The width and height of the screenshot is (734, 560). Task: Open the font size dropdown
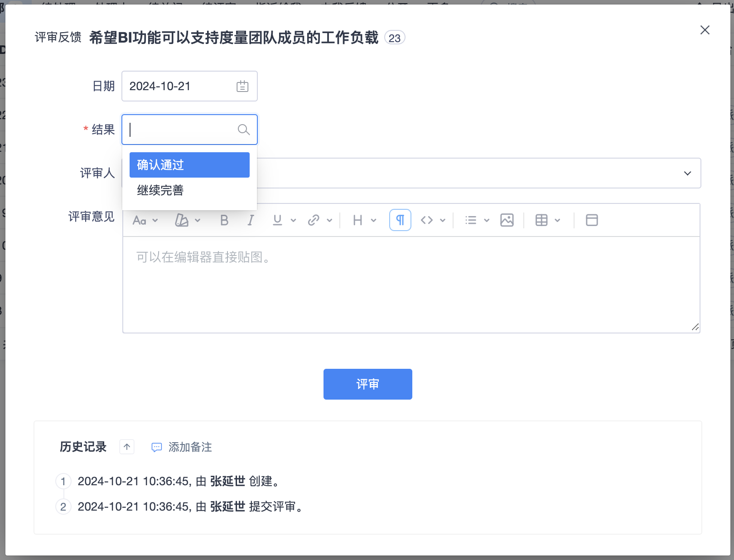[145, 220]
